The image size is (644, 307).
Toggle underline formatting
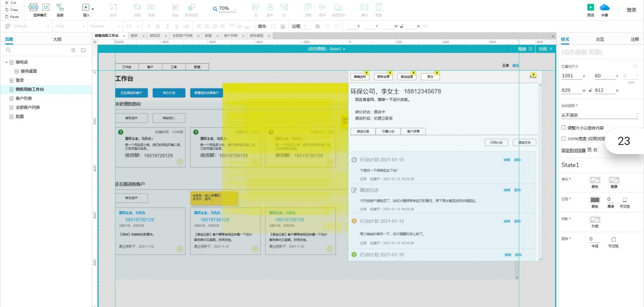coord(177,26)
